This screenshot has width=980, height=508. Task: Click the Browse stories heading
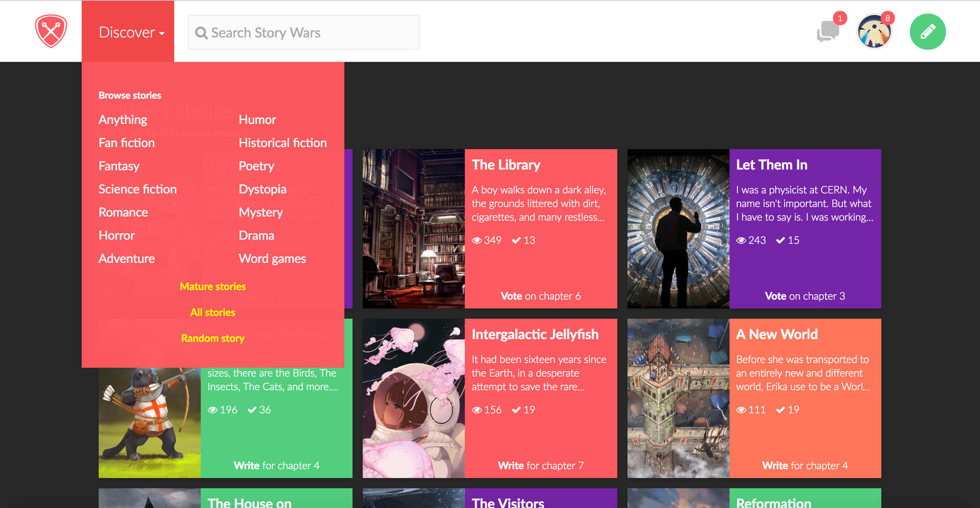(x=130, y=96)
